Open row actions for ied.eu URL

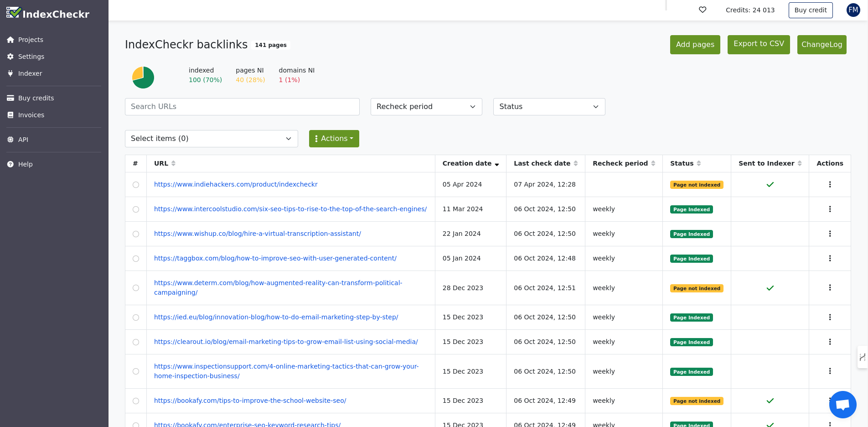[x=830, y=317]
